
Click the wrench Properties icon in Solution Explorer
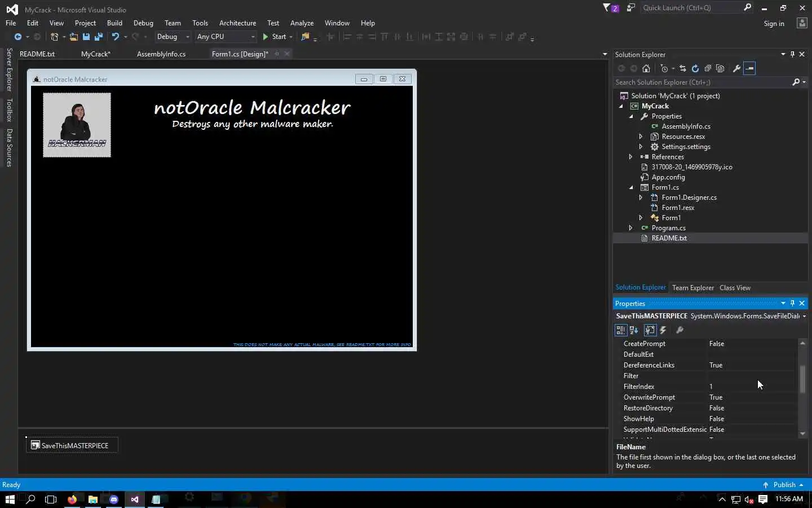pos(736,68)
